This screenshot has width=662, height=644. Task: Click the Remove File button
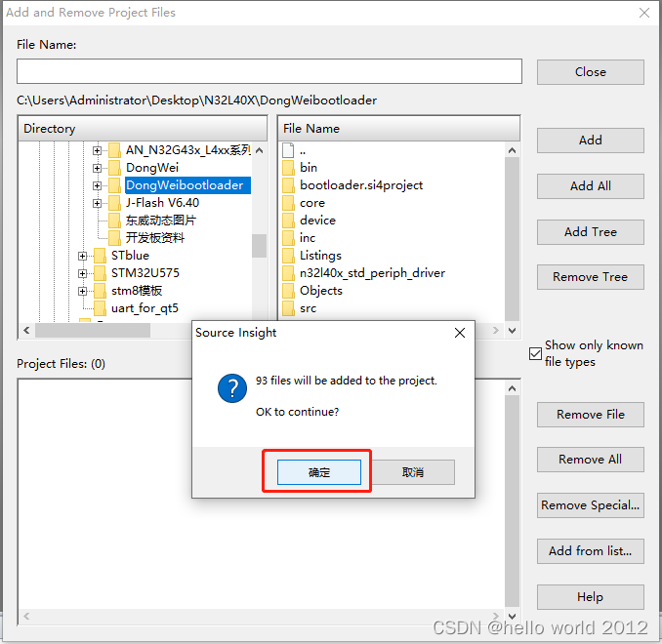(590, 415)
